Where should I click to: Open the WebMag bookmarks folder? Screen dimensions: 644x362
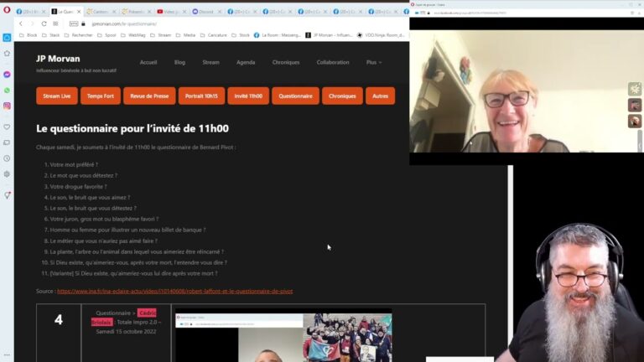click(132, 35)
